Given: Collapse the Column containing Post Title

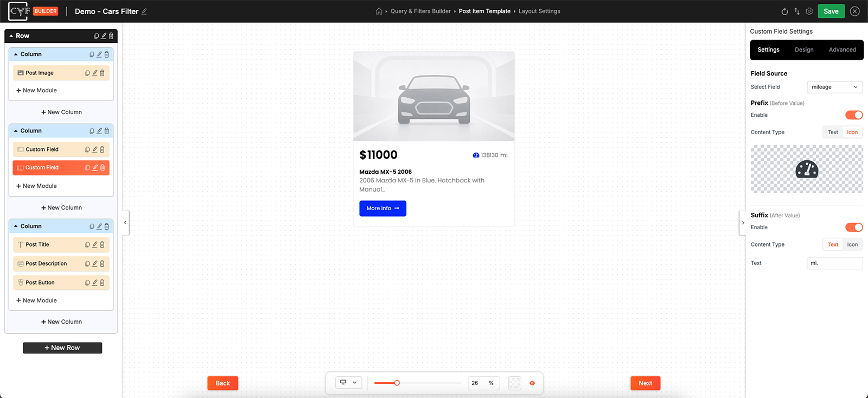Looking at the screenshot, I should pos(16,226).
